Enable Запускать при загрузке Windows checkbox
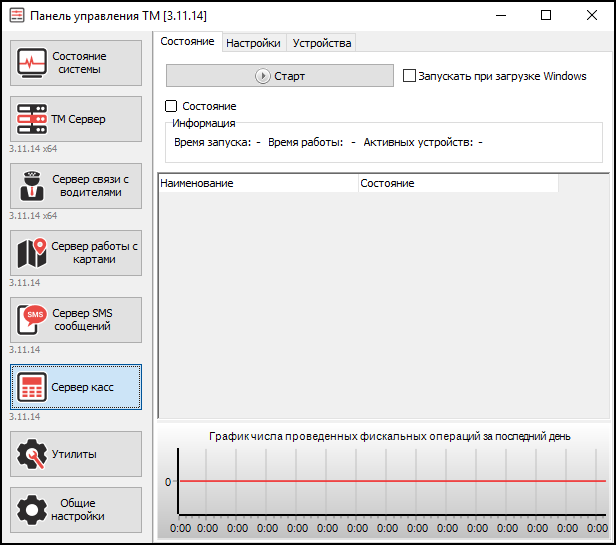Screen dimensions: 616x545 point(409,76)
